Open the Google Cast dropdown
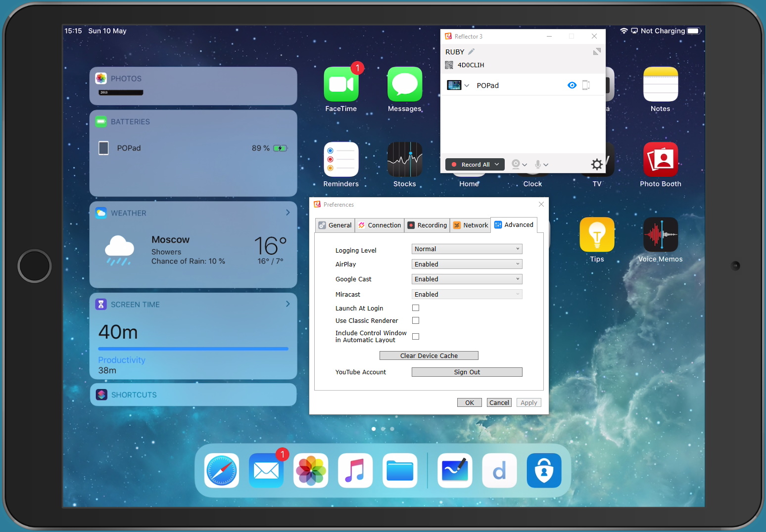Image resolution: width=766 pixels, height=532 pixels. pyautogui.click(x=467, y=279)
